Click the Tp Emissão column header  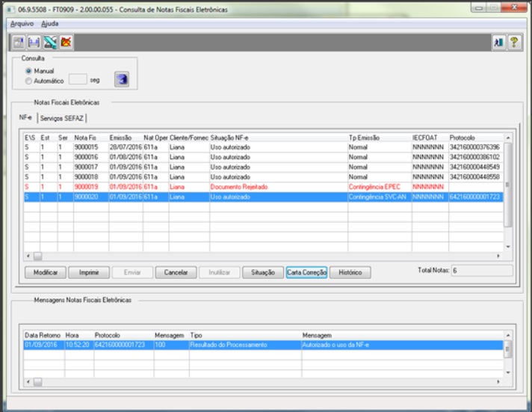[x=380, y=138]
